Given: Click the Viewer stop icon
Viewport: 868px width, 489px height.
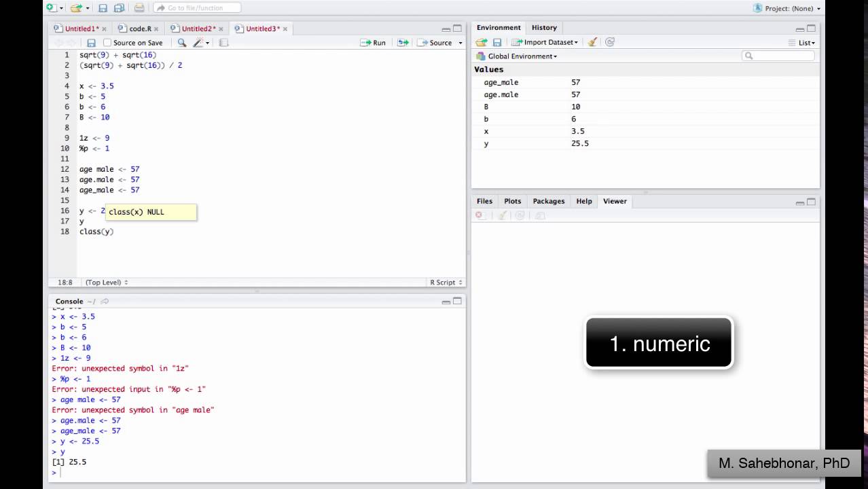Looking at the screenshot, I should click(480, 215).
